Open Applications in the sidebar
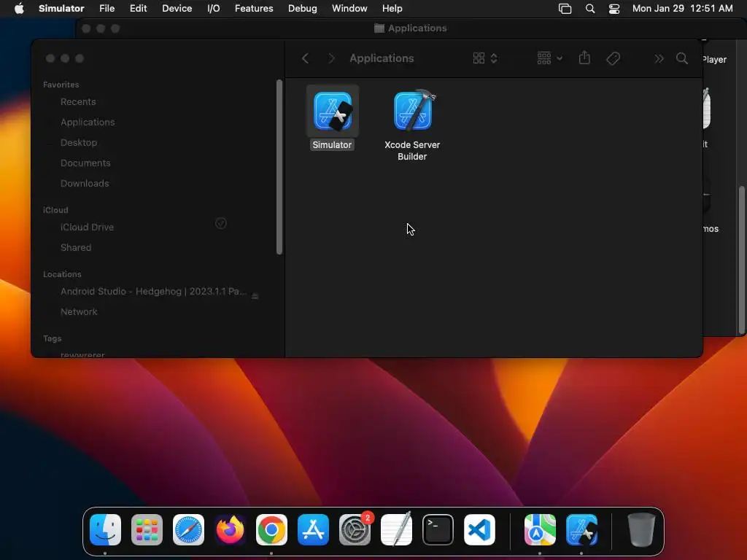747x560 pixels. pos(88,122)
